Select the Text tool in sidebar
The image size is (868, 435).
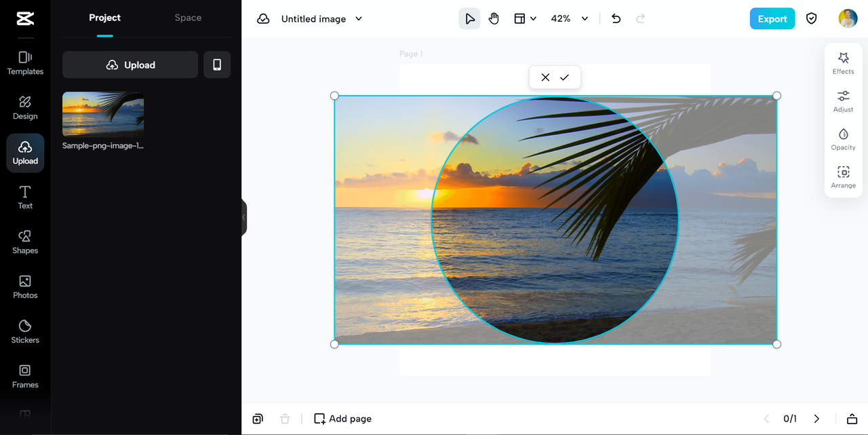(25, 197)
